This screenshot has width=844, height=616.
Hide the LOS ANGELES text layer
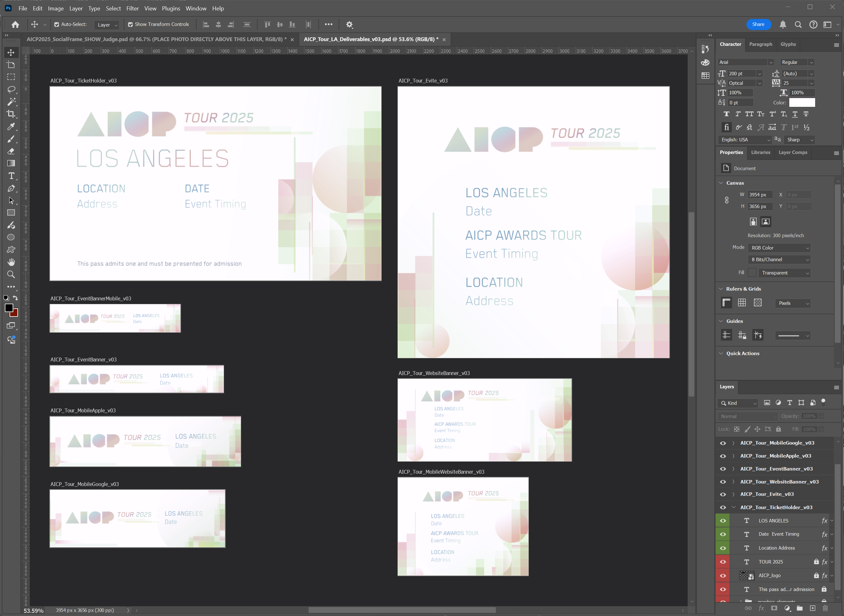click(x=723, y=521)
